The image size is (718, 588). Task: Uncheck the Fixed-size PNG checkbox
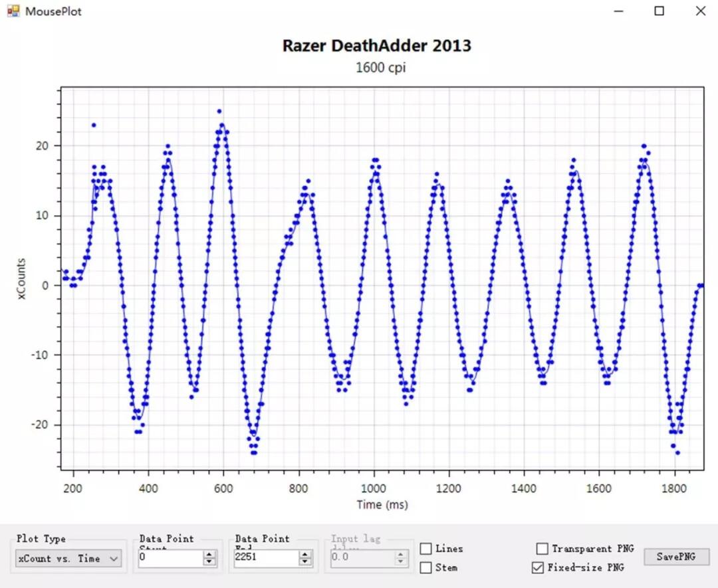pyautogui.click(x=538, y=567)
